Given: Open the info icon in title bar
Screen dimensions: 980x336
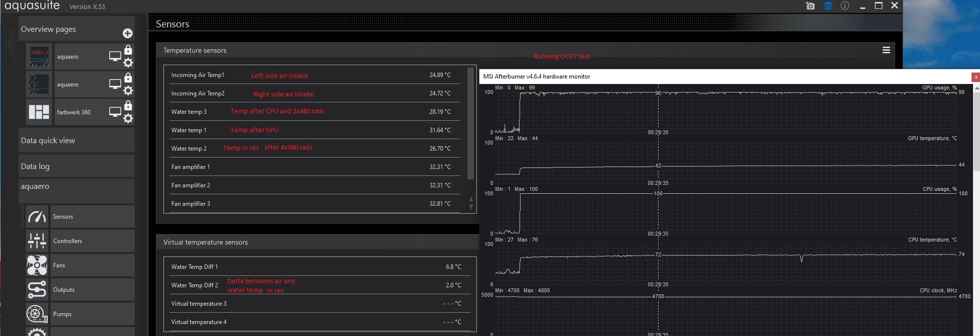Looking at the screenshot, I should [844, 6].
